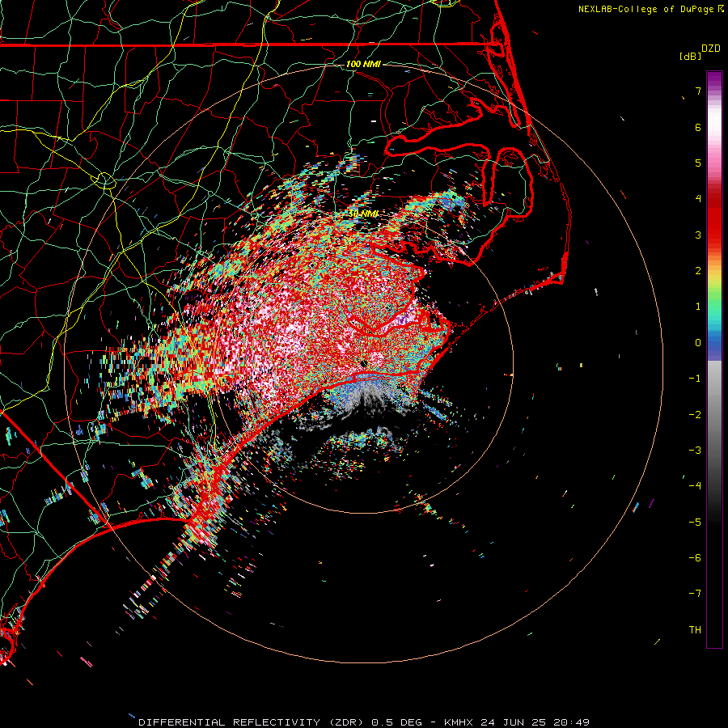Click the color scale value 3
This screenshot has height=728, width=728.
698,235
